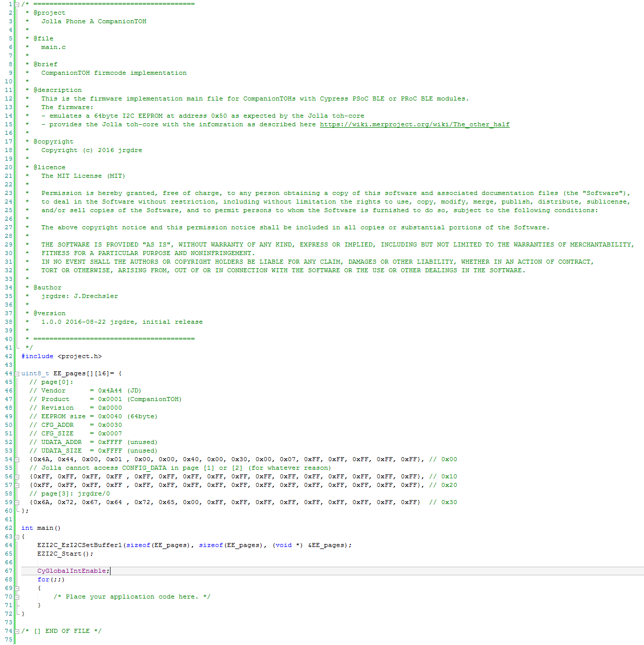
Task: Click the '@brief' tag
Action: tap(45, 64)
